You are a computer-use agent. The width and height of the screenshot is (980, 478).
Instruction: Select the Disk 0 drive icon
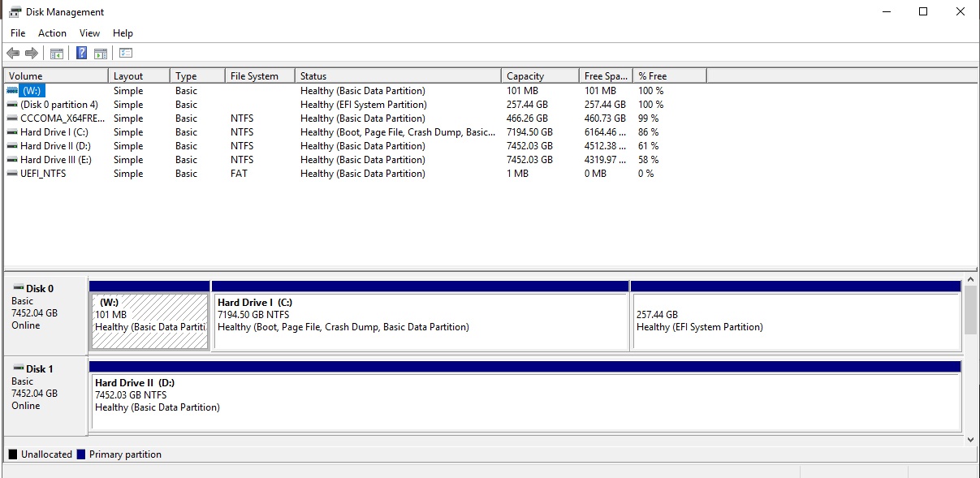18,289
